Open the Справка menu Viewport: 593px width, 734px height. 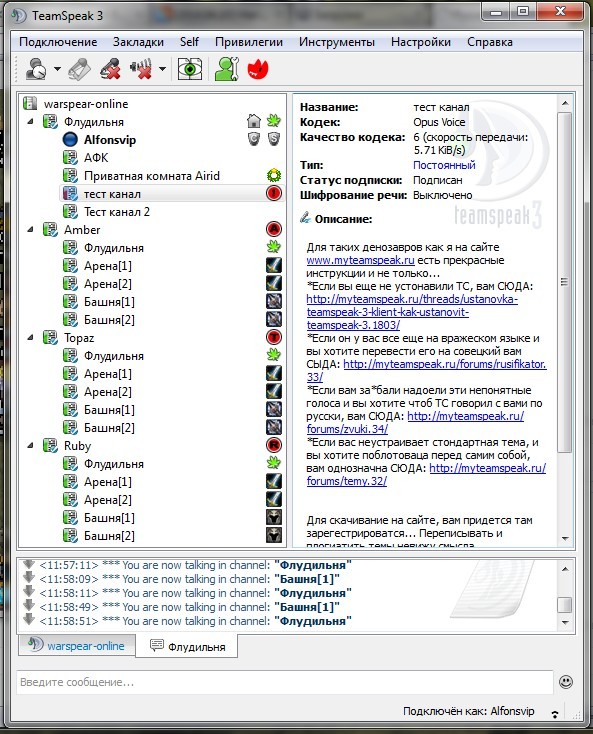(490, 42)
